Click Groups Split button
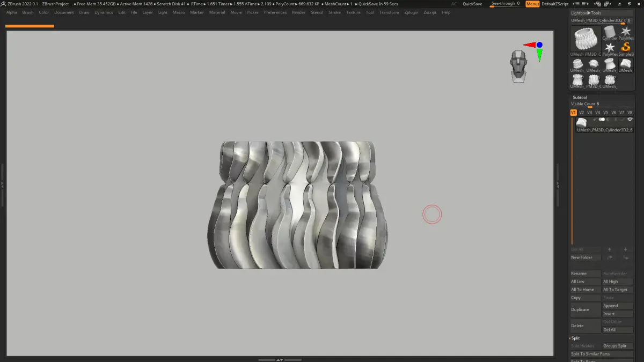This screenshot has height=362, width=644. tap(618, 346)
